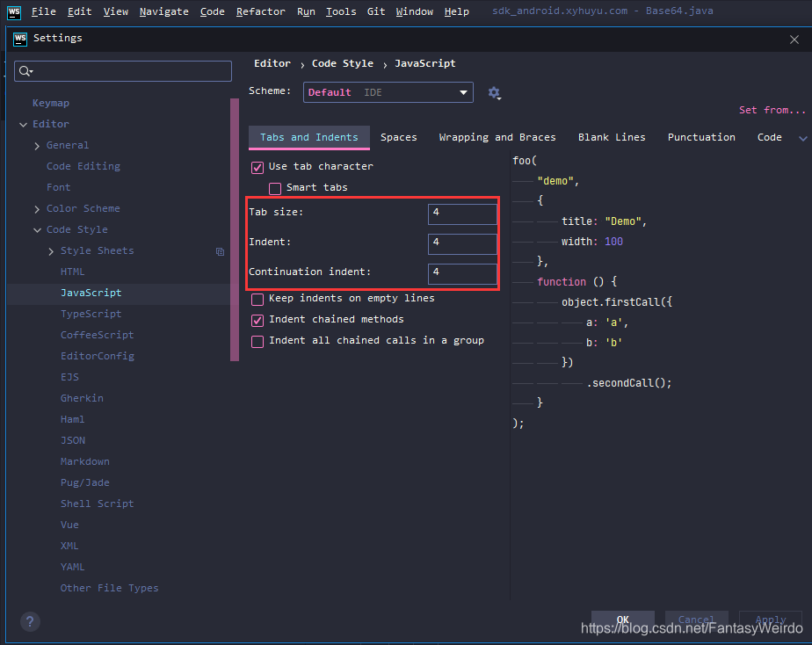
Task: Open Wrapping and Braces tab
Action: pyautogui.click(x=497, y=137)
